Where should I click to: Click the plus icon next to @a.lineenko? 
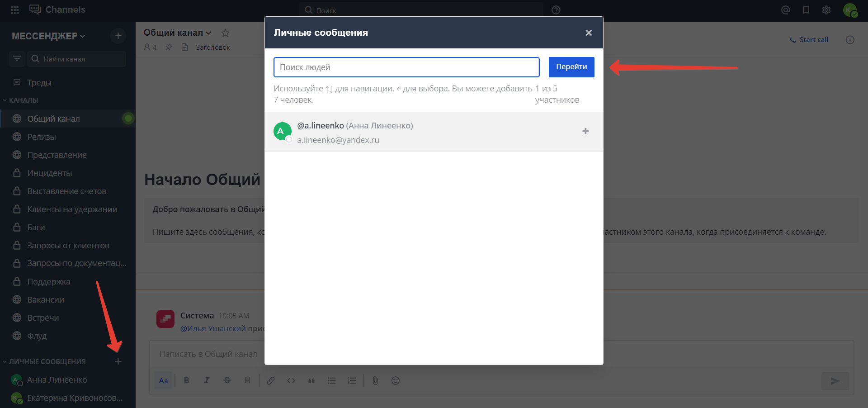(x=585, y=131)
